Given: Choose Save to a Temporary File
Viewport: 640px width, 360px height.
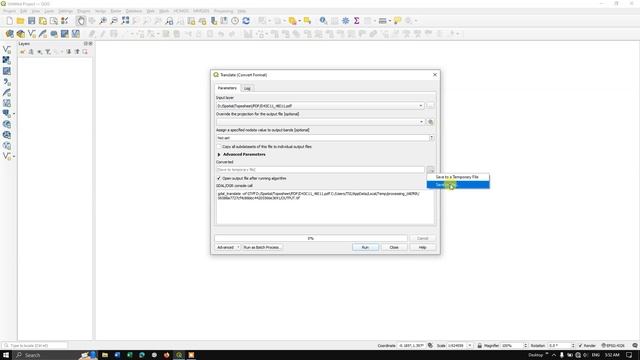Looking at the screenshot, I should 458,177.
